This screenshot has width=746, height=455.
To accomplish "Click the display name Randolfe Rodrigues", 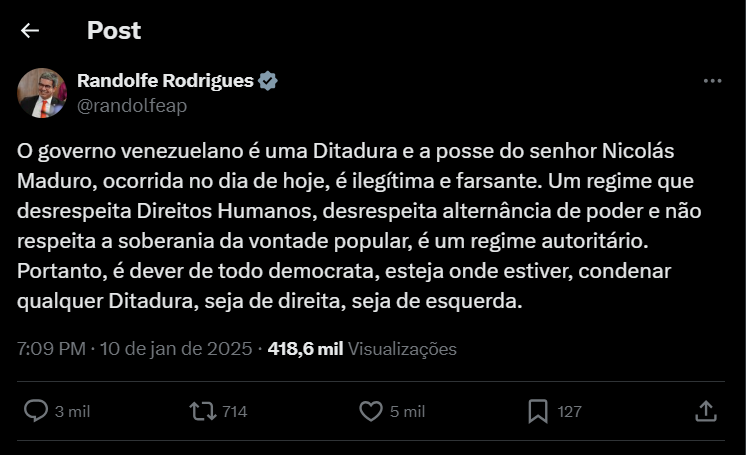I will (x=165, y=81).
